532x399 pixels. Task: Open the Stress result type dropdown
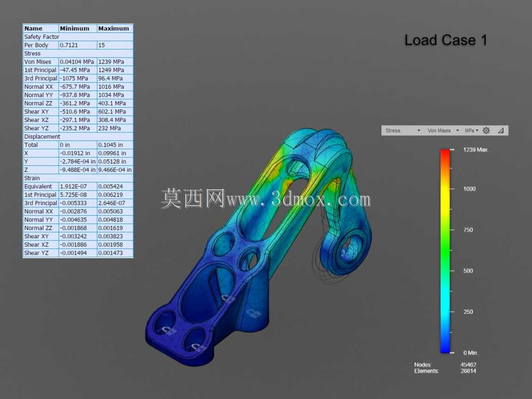402,131
